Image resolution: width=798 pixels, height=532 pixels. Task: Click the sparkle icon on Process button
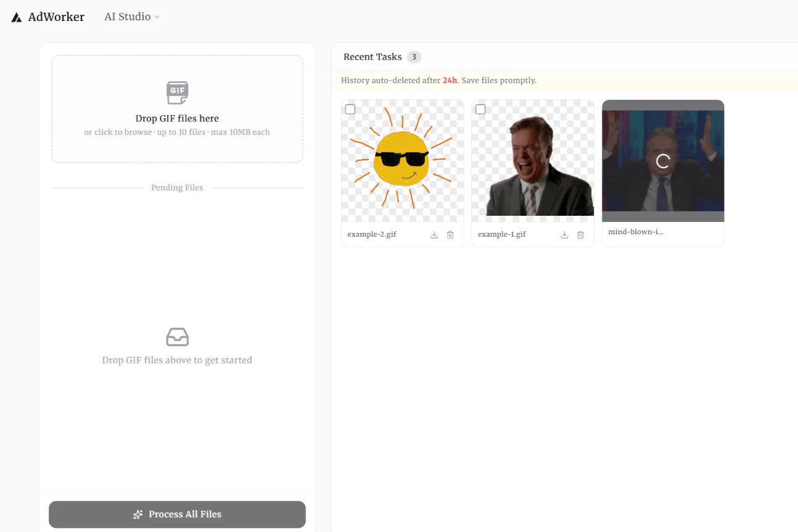(x=138, y=514)
